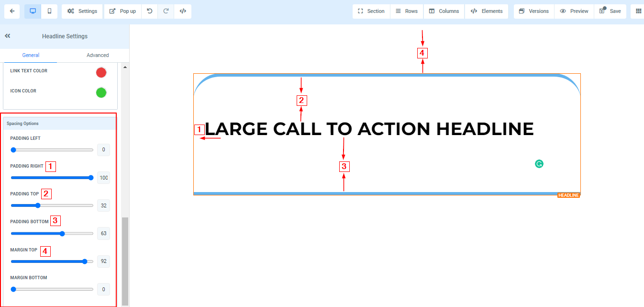
Task: Open the apps grid icon
Action: (x=638, y=11)
